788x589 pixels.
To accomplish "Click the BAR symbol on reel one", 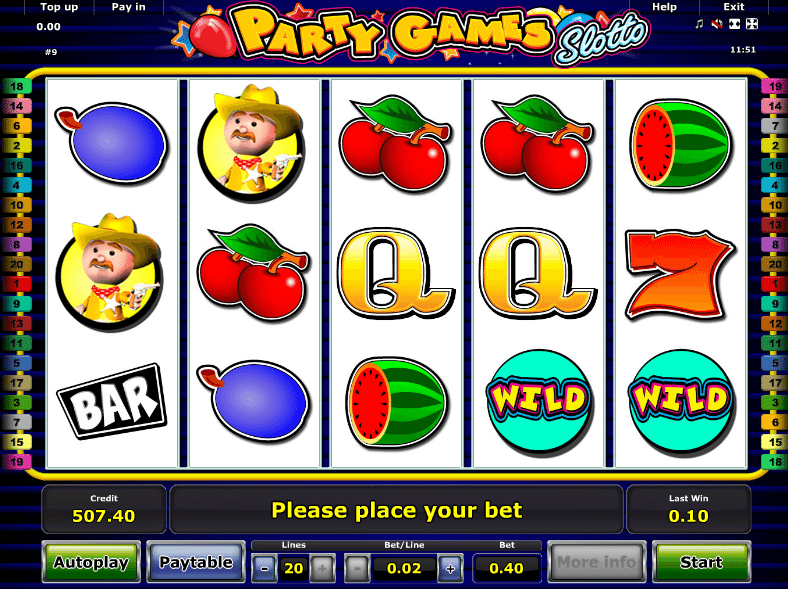I will (112, 401).
